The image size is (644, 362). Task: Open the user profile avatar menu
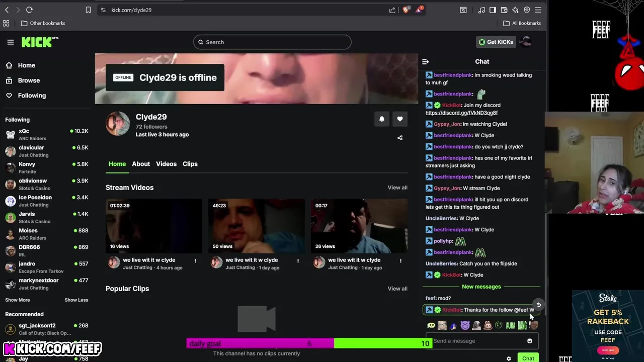(526, 42)
